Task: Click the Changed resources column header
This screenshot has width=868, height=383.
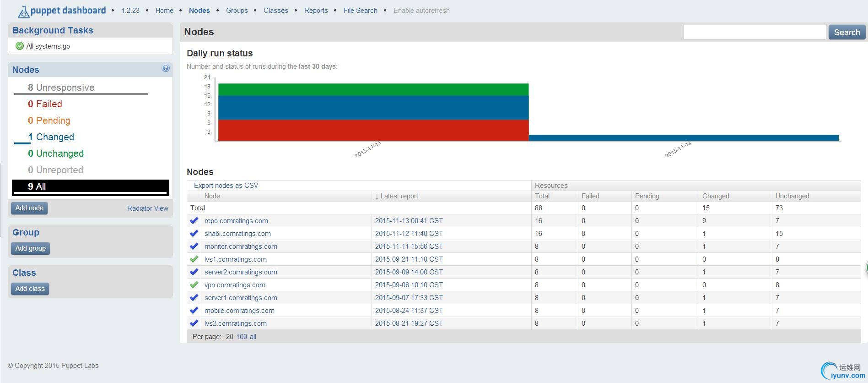Action: tap(716, 196)
